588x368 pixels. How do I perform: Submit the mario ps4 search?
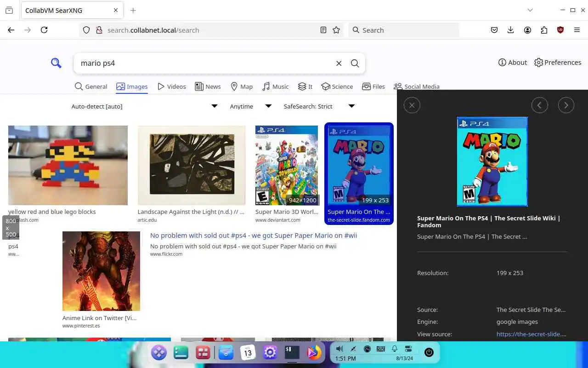pos(355,63)
